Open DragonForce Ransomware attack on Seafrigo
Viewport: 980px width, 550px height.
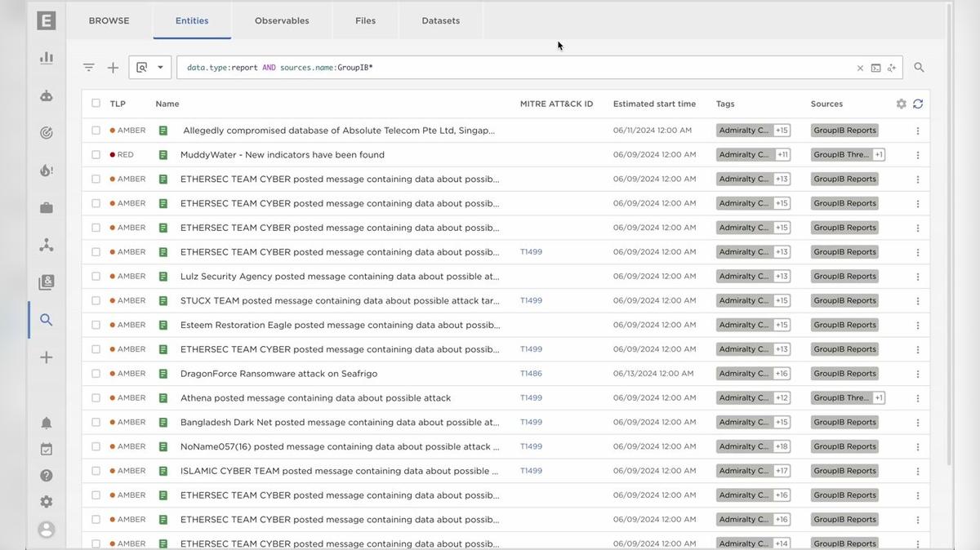(278, 374)
